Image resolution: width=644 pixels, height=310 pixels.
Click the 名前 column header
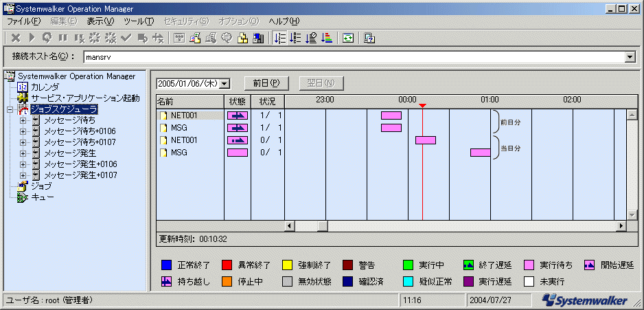coord(190,101)
